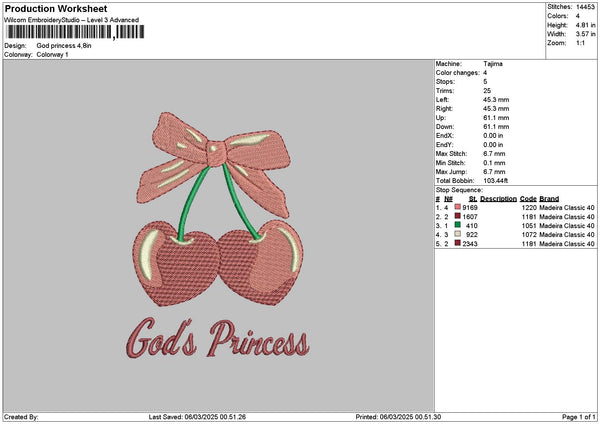Click the Max Stitch value "6.7 mm"

point(494,154)
